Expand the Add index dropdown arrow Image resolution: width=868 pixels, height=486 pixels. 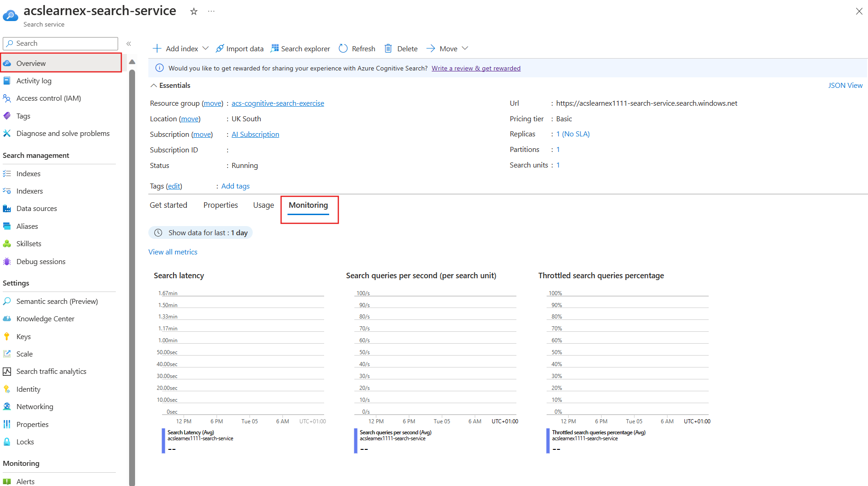pos(206,48)
